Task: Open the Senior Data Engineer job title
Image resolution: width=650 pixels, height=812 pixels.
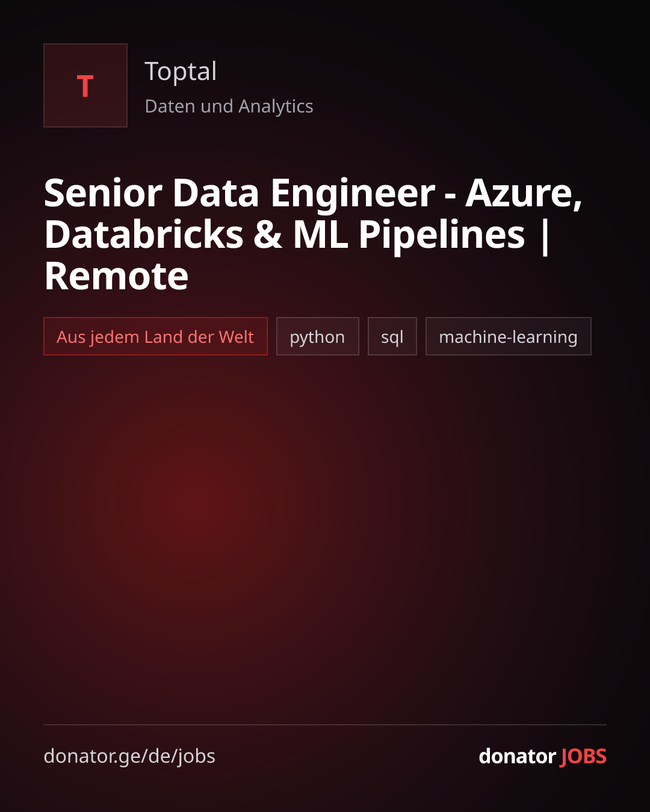Action: click(314, 235)
